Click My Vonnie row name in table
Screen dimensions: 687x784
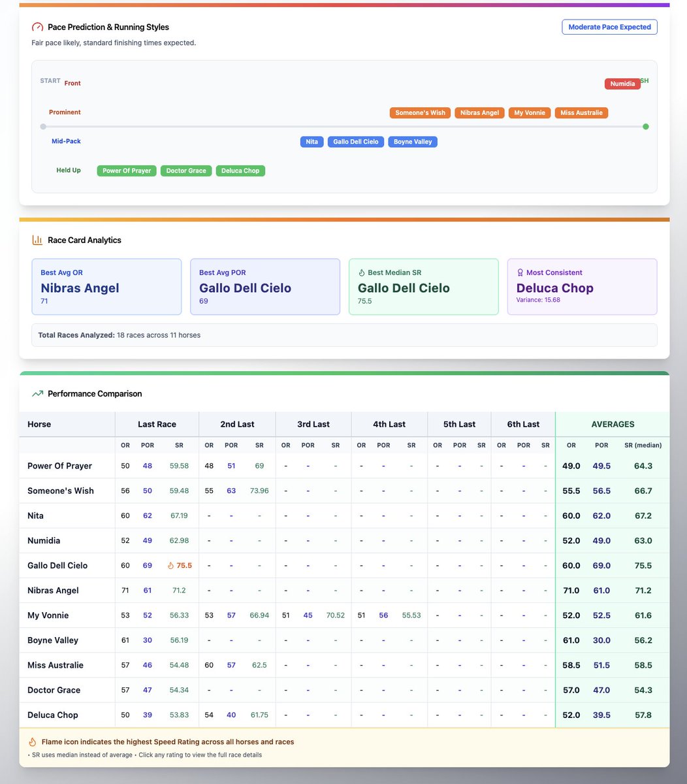[48, 615]
